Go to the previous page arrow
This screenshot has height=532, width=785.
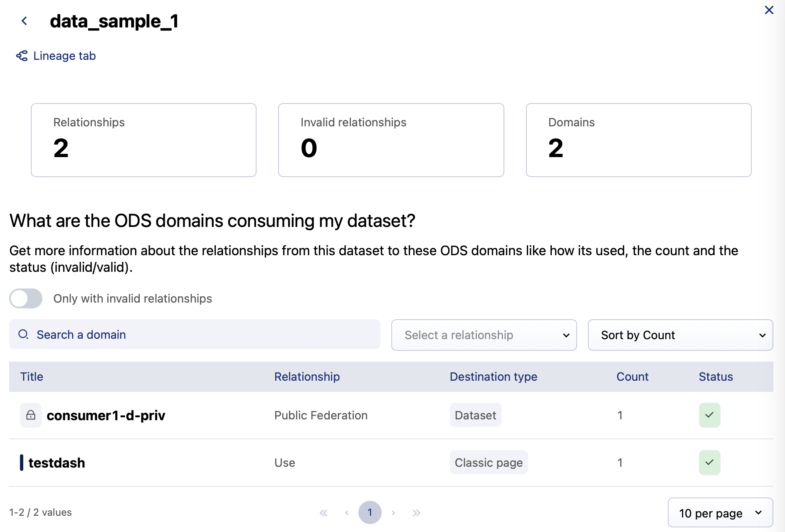tap(347, 513)
